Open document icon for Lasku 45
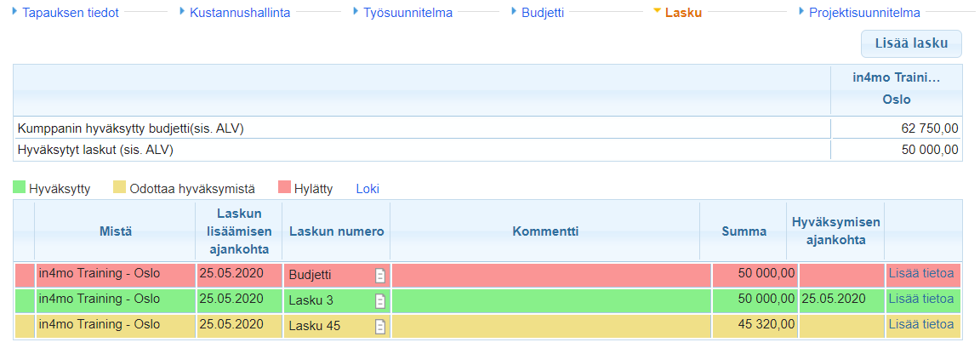Viewport: 980px width, 348px height. 380,326
